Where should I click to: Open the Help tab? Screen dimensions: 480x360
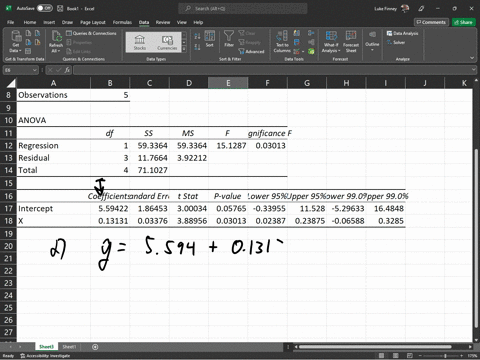click(x=198, y=22)
